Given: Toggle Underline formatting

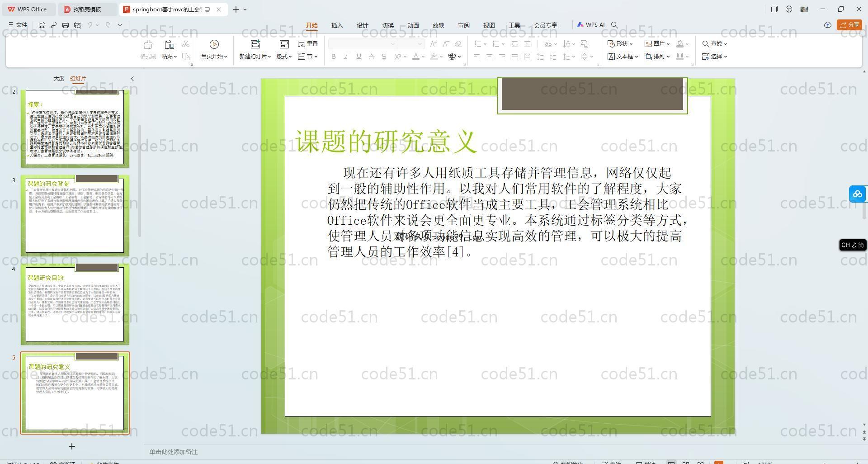Looking at the screenshot, I should point(359,57).
